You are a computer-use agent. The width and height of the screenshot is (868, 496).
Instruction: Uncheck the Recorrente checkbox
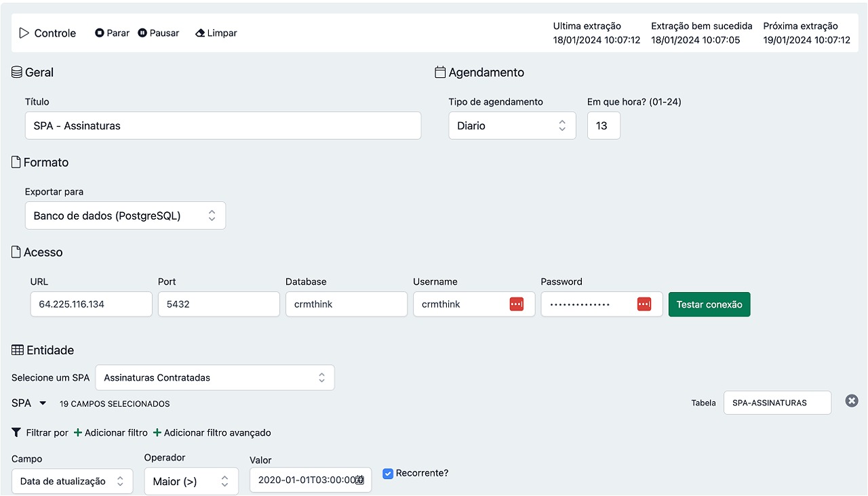click(388, 474)
